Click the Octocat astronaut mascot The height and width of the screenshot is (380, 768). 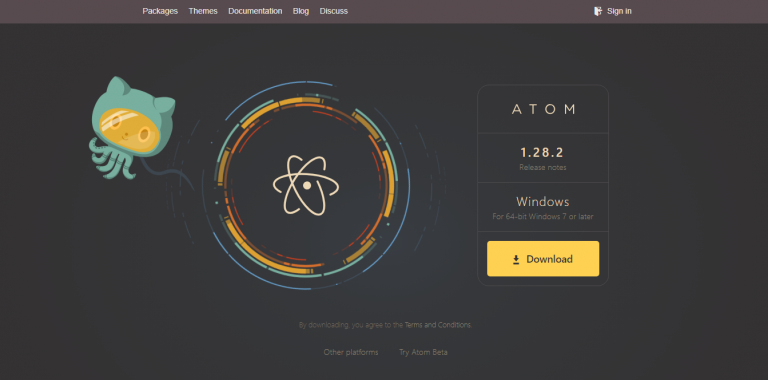pyautogui.click(x=133, y=127)
